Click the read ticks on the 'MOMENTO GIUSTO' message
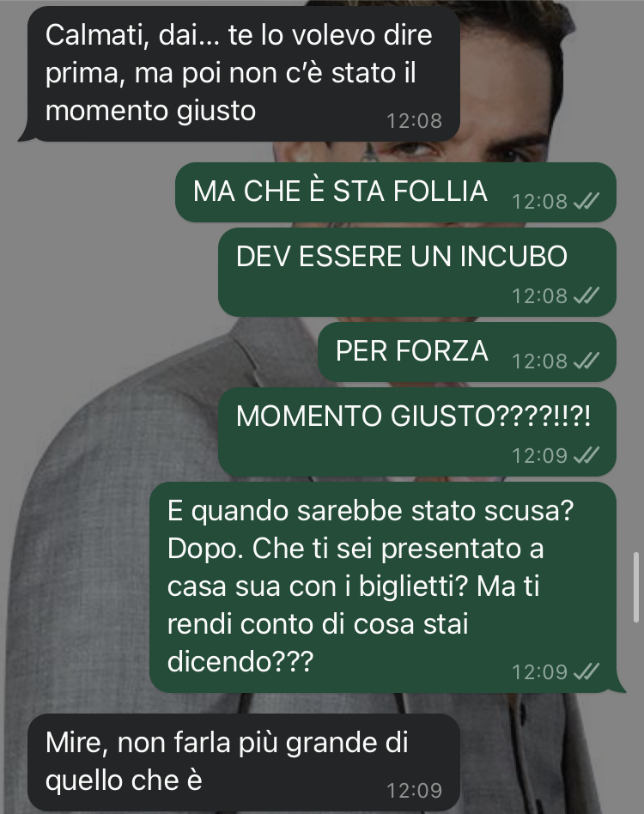Viewport: 644px width, 814px height. click(x=586, y=455)
